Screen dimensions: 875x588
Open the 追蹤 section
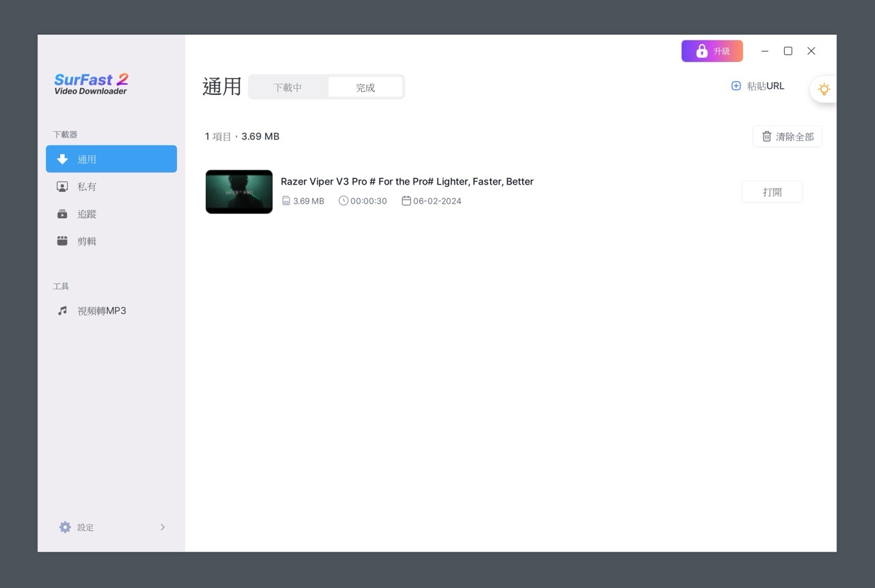click(111, 213)
